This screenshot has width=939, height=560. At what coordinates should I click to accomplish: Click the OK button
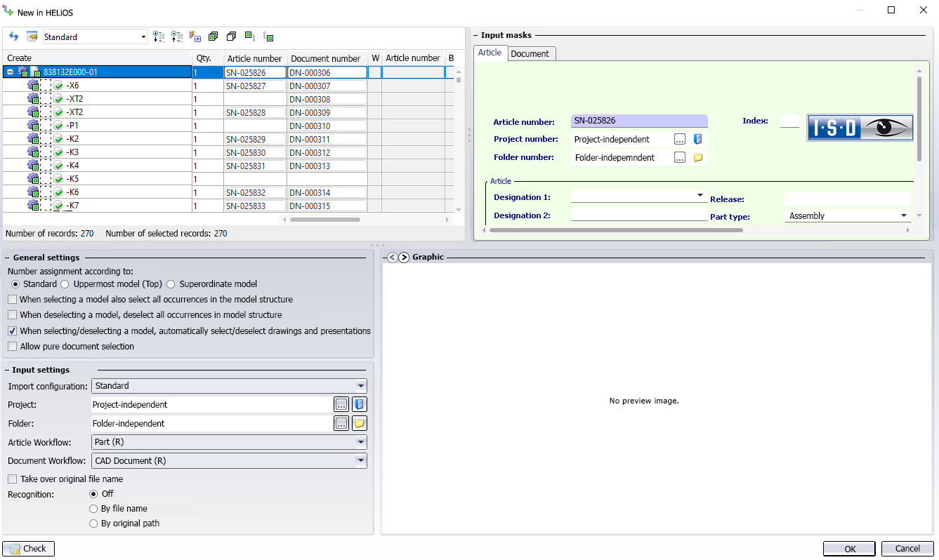tap(849, 549)
